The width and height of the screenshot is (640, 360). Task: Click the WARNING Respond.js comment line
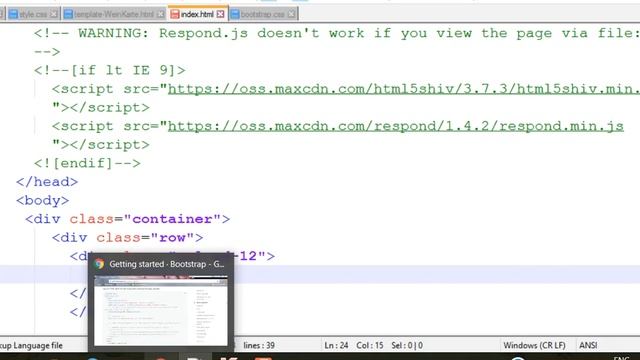pos(337,33)
